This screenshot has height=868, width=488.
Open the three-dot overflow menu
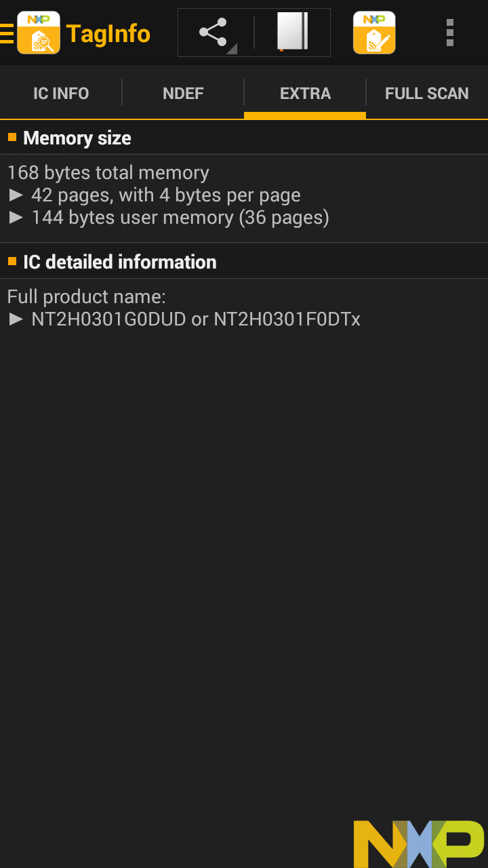click(449, 33)
